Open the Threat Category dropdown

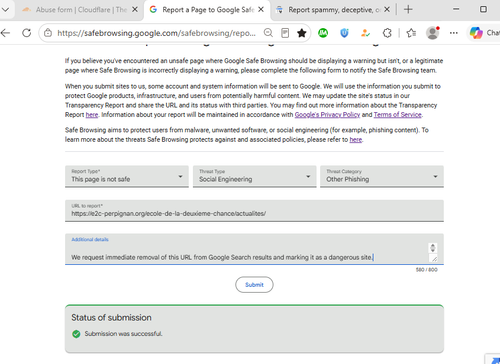382,176
